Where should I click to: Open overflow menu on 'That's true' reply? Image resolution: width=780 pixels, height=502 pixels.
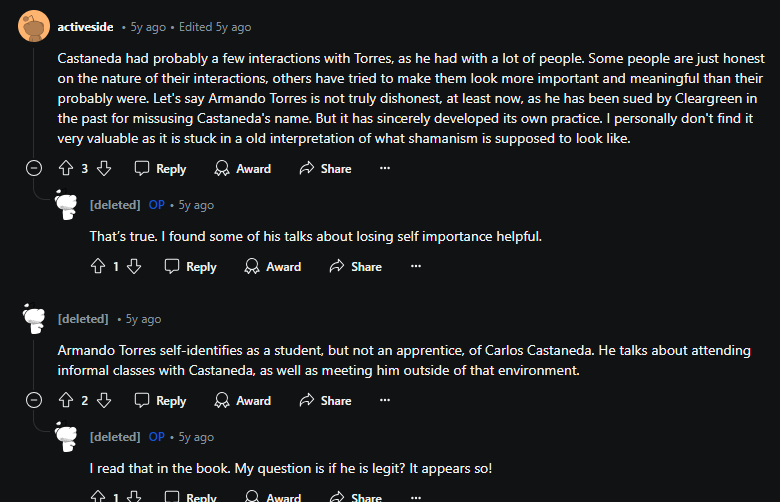pos(416,267)
